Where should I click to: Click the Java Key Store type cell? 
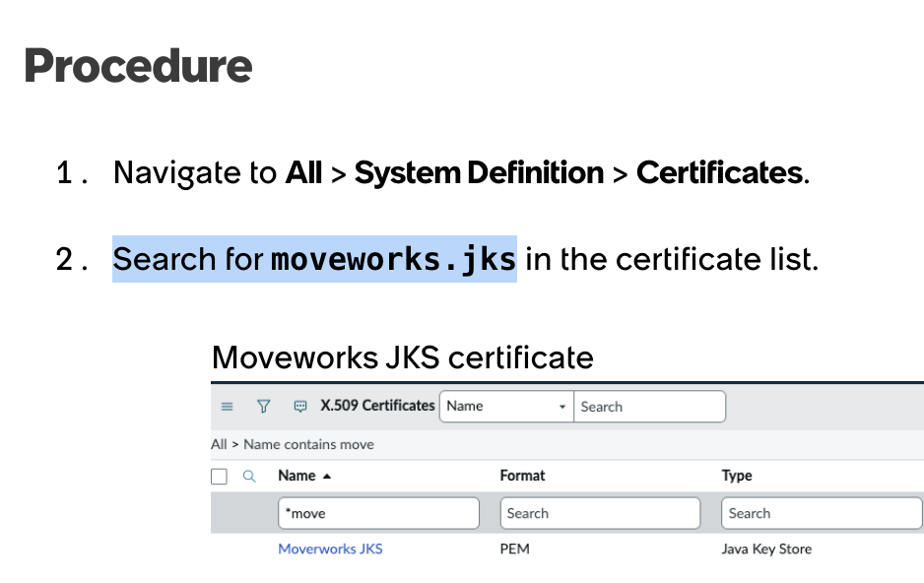(x=766, y=549)
